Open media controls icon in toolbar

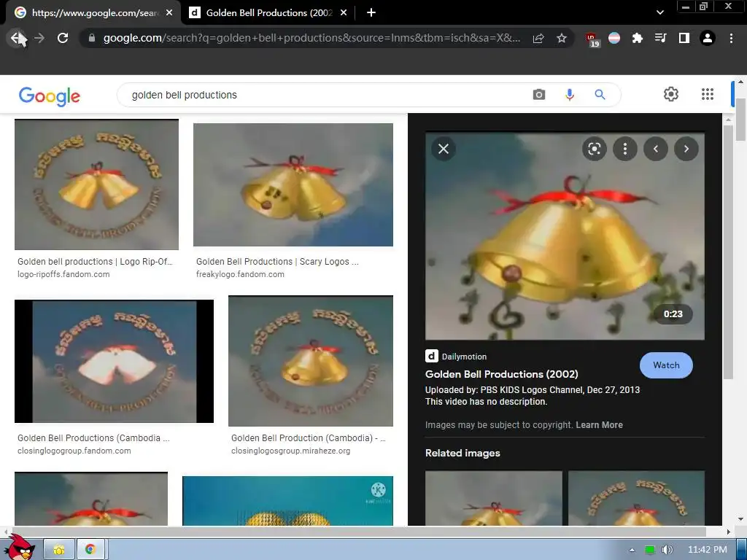coord(660,38)
